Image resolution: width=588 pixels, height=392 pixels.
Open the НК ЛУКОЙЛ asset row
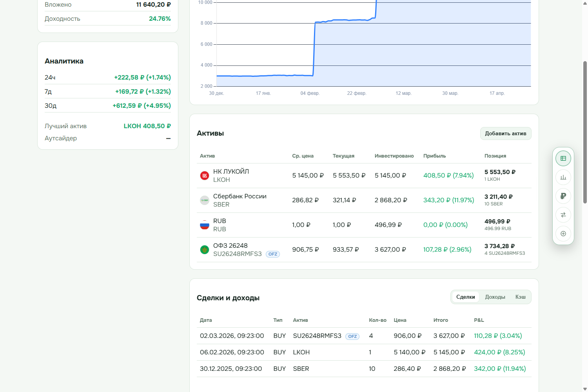(364, 176)
